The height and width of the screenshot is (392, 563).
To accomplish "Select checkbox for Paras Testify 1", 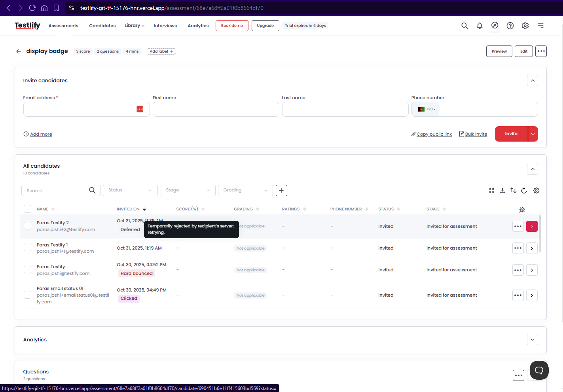I will click(27, 248).
